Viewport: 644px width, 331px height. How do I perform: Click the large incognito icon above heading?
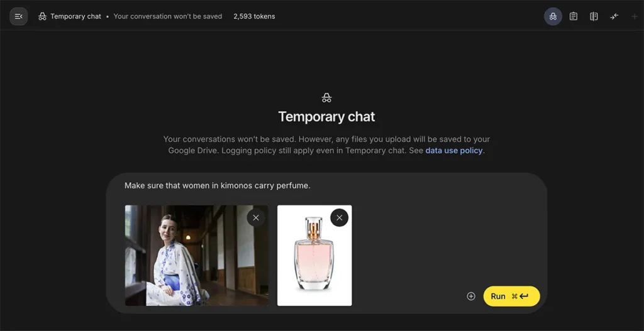point(326,97)
